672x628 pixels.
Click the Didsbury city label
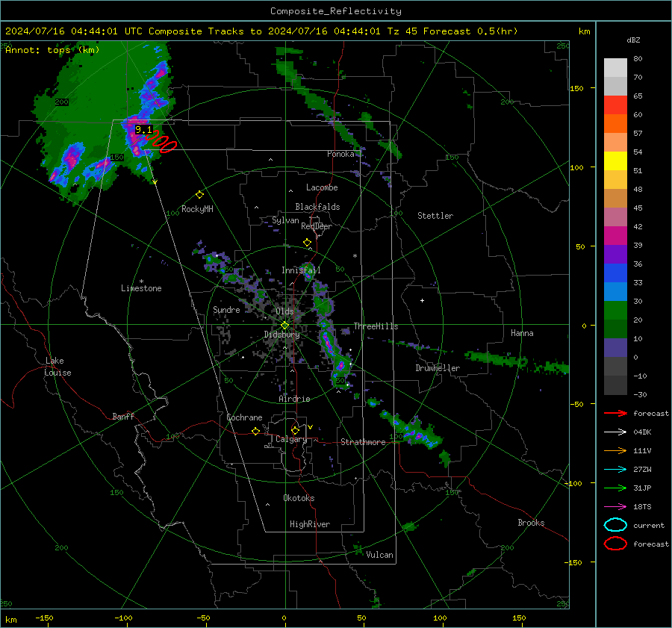tap(281, 335)
